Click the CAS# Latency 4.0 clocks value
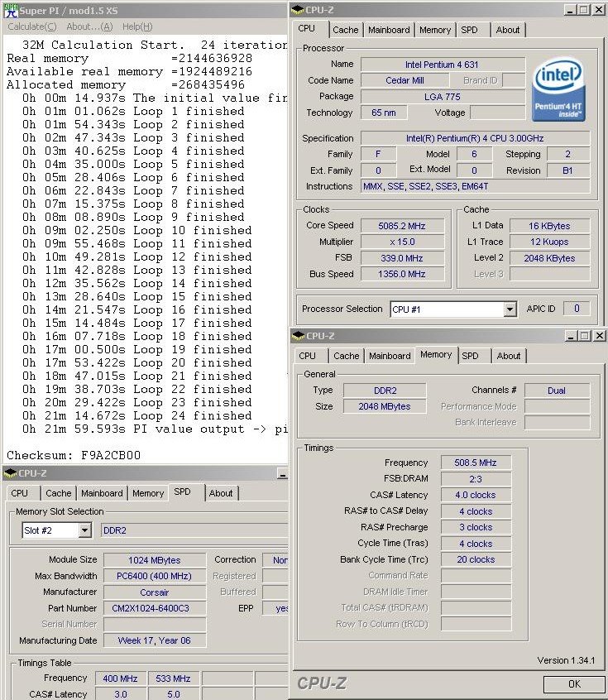This screenshot has height=700, width=608. (476, 495)
